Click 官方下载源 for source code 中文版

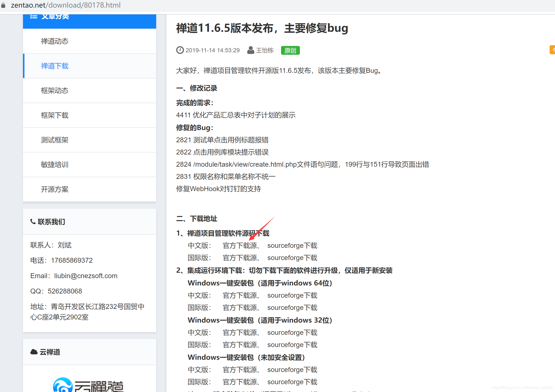tap(240, 246)
